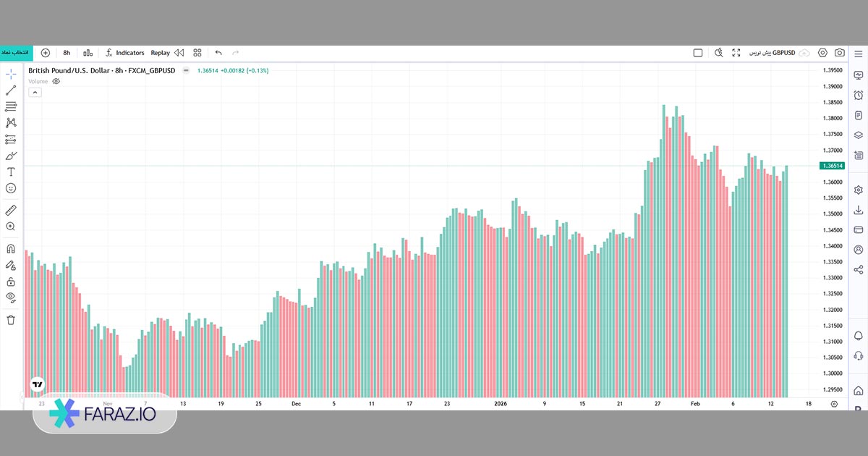Select the crosshair cursor tool
This screenshot has width=868, height=456.
click(11, 74)
